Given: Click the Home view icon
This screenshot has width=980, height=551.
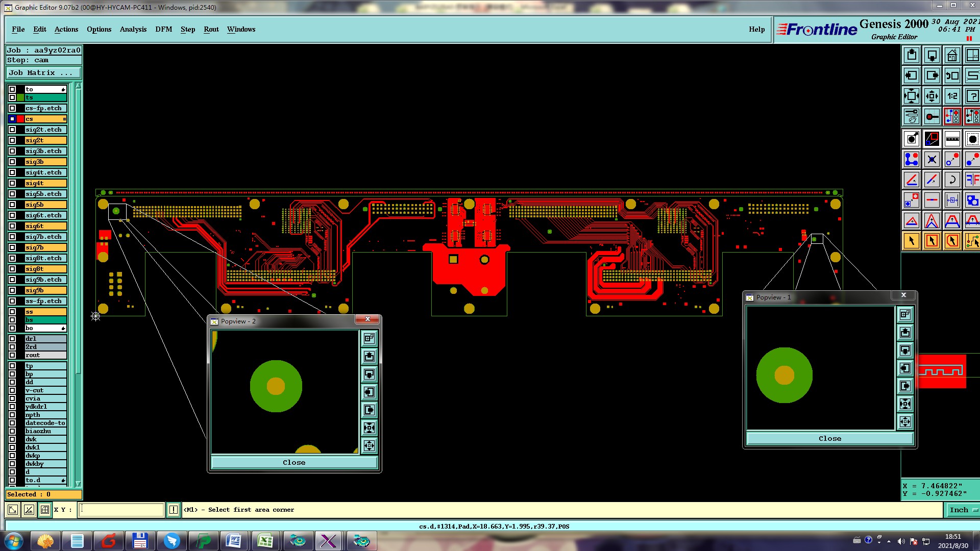Looking at the screenshot, I should pyautogui.click(x=952, y=55).
